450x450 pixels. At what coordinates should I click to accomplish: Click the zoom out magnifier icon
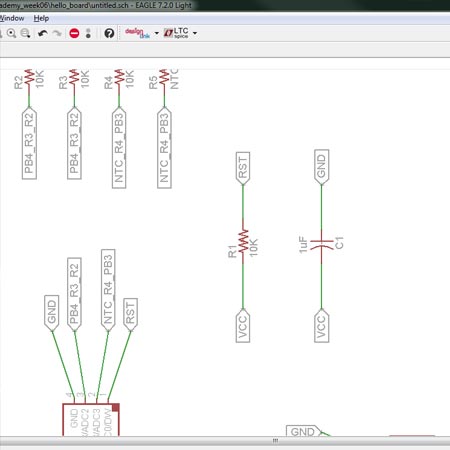(x=25, y=33)
